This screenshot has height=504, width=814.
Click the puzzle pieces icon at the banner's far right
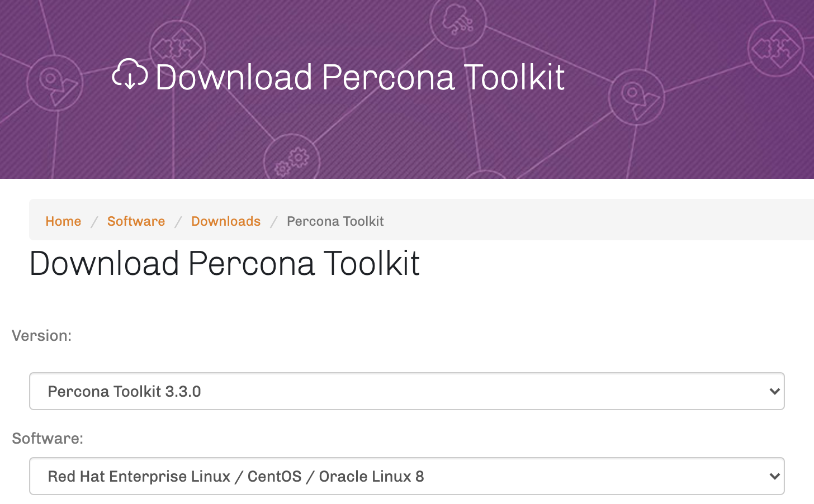(776, 49)
